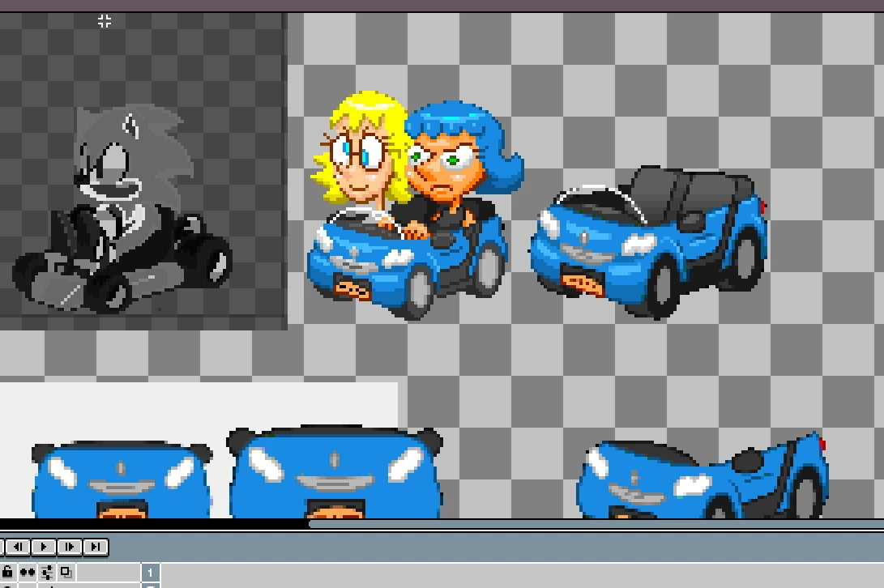Click the side-angled blue car at bottom right
The width and height of the screenshot is (884, 588).
coord(703,476)
